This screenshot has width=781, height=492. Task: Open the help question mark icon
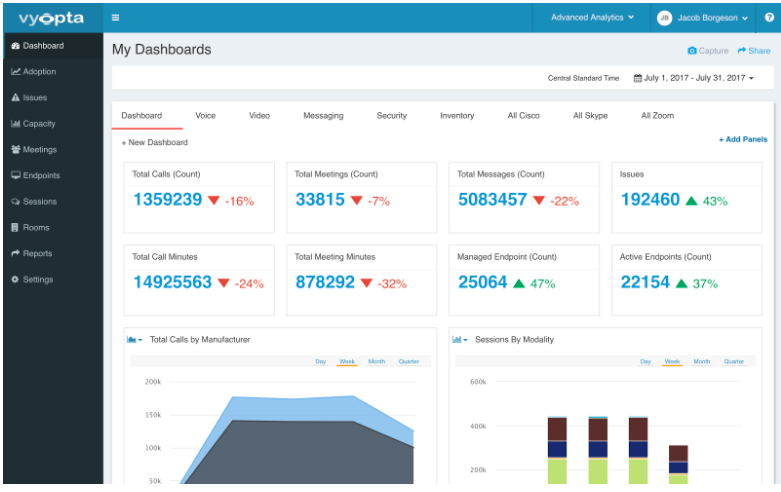coord(769,17)
